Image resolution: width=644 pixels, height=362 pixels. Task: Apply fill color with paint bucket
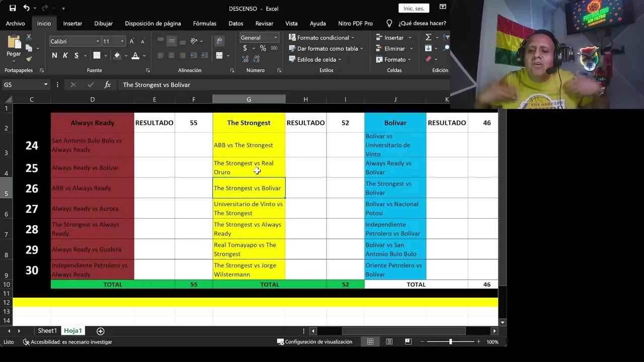tap(117, 55)
